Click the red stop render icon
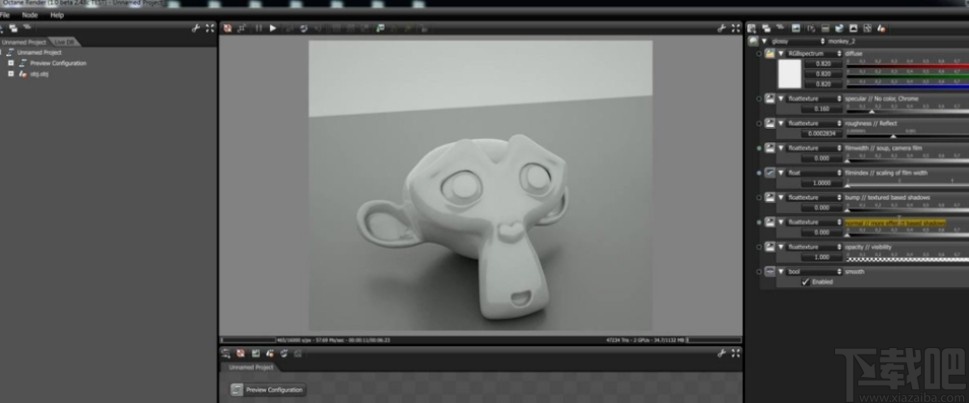 tap(227, 28)
